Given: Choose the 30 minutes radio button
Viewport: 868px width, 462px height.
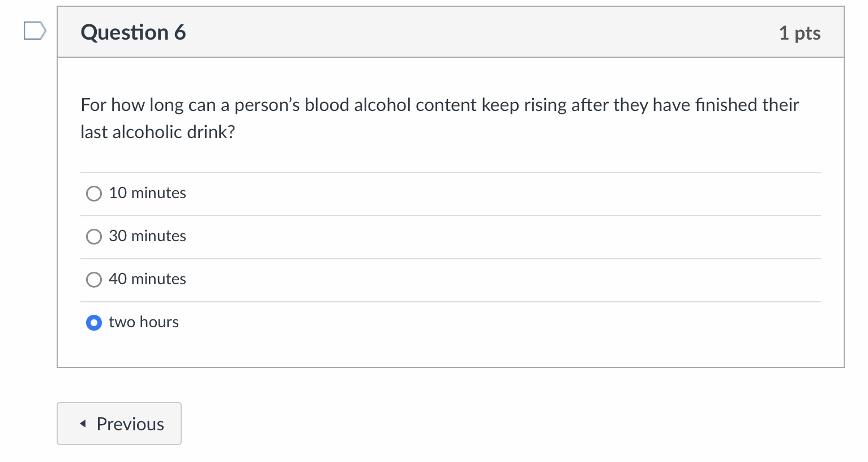Looking at the screenshot, I should pyautogui.click(x=94, y=237).
